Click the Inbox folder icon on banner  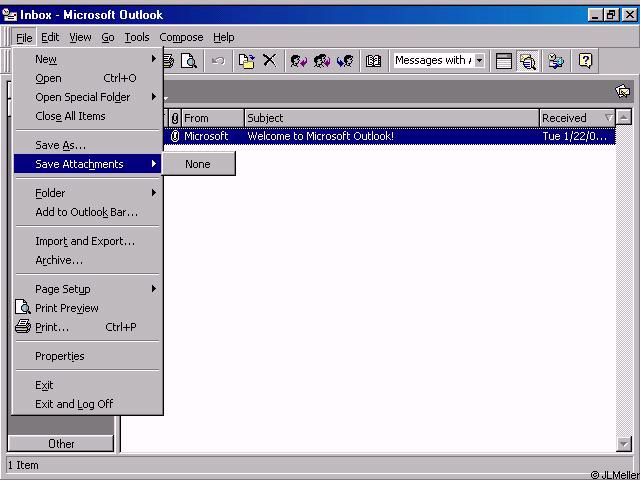pyautogui.click(x=622, y=91)
